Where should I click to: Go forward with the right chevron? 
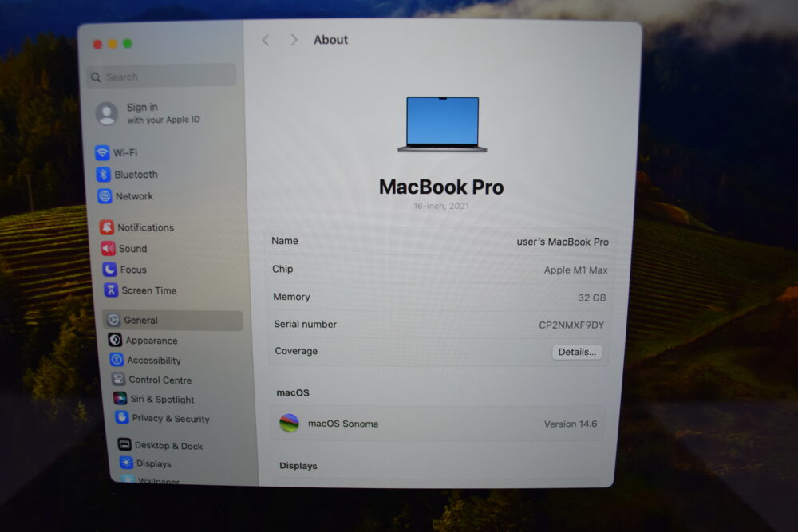(294, 40)
